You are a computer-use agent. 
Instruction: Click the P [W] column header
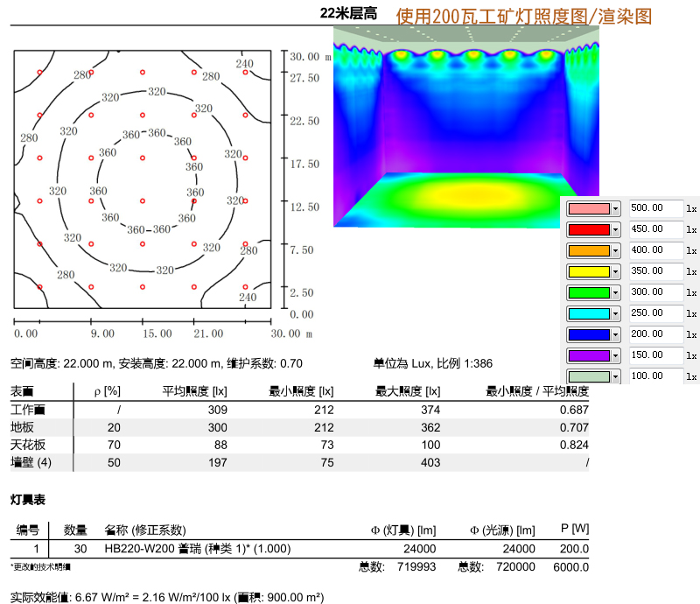(575, 529)
